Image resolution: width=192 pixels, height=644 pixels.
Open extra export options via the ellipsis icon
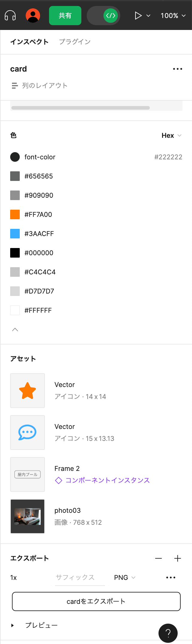pos(170,577)
